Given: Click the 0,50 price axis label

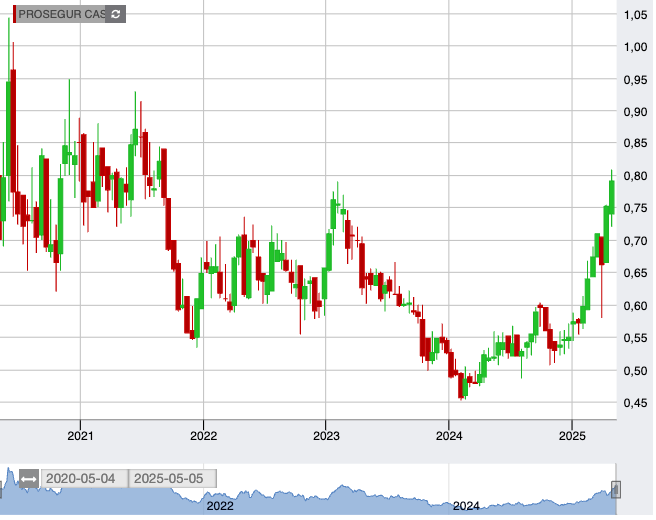Looking at the screenshot, I should click(x=635, y=371).
